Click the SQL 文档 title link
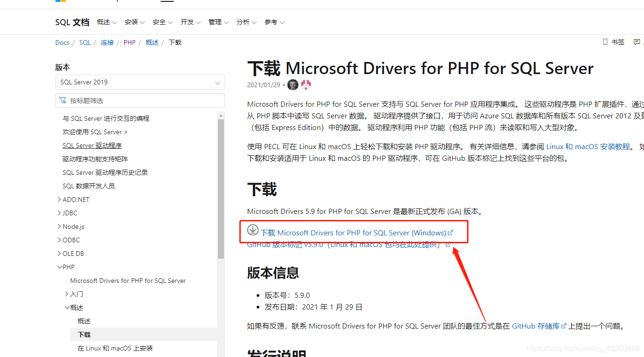644x357 pixels. 72,22
